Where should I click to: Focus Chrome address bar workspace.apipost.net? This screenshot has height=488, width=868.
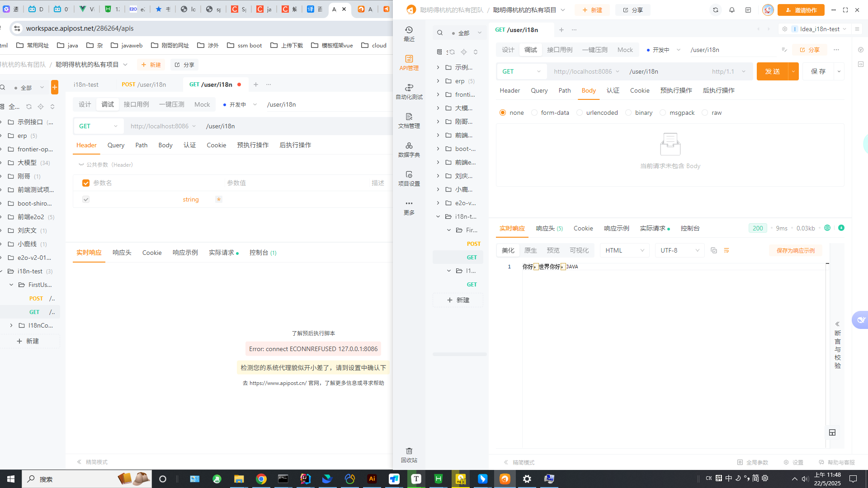coord(80,28)
